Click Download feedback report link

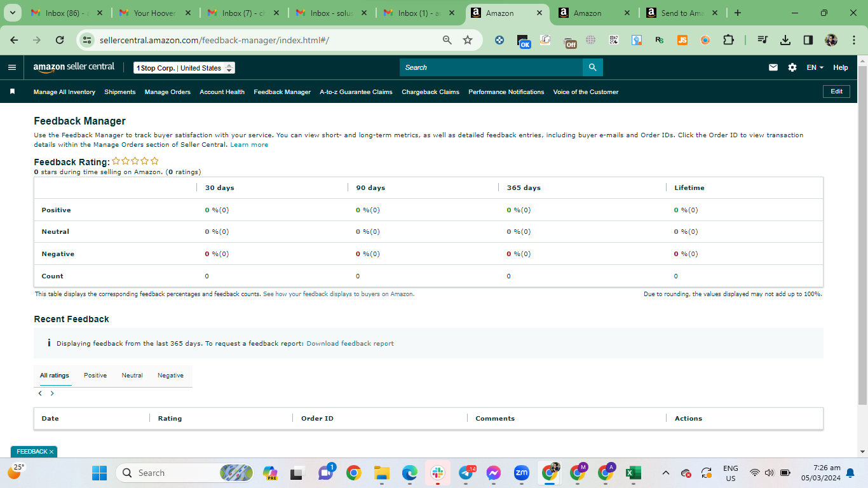click(350, 344)
